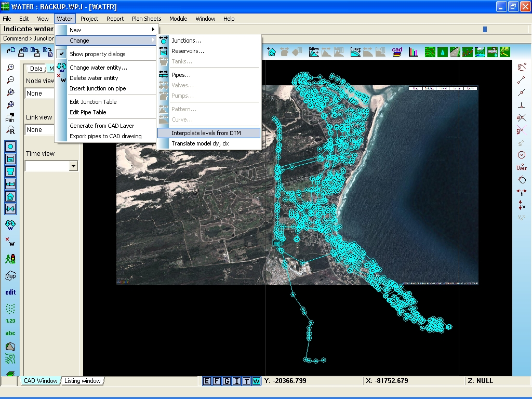Open the Time view dropdown
532x399 pixels.
(73, 166)
